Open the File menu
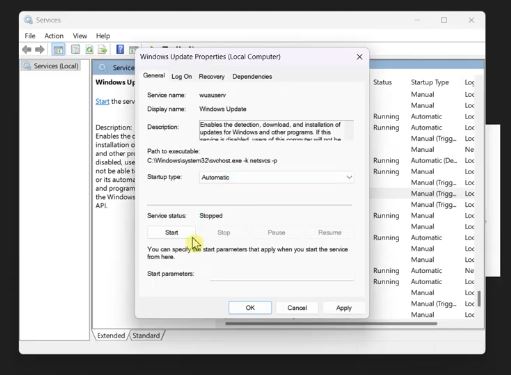The height and width of the screenshot is (375, 511). (30, 36)
